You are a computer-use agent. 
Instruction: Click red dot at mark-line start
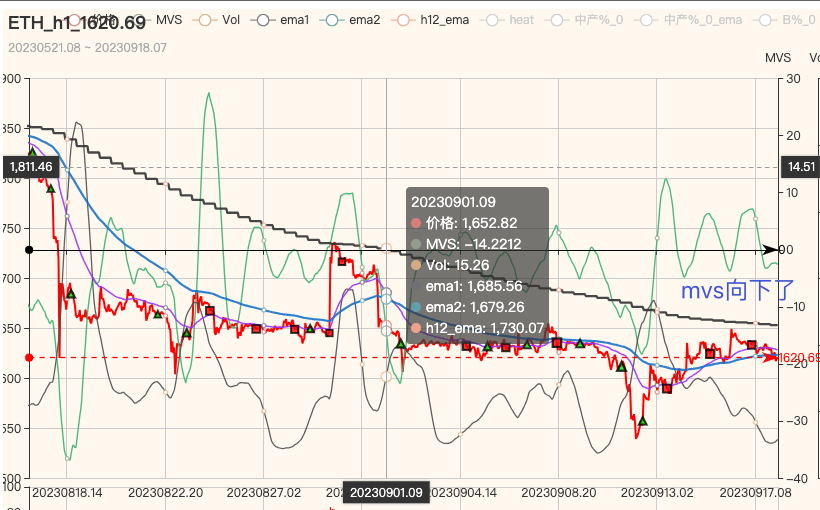pyautogui.click(x=29, y=358)
